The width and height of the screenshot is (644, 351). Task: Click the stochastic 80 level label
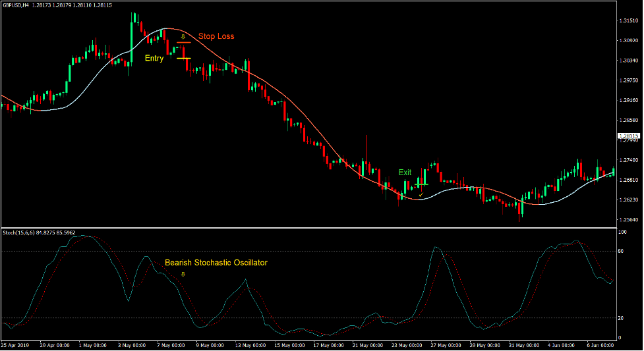coord(621,252)
